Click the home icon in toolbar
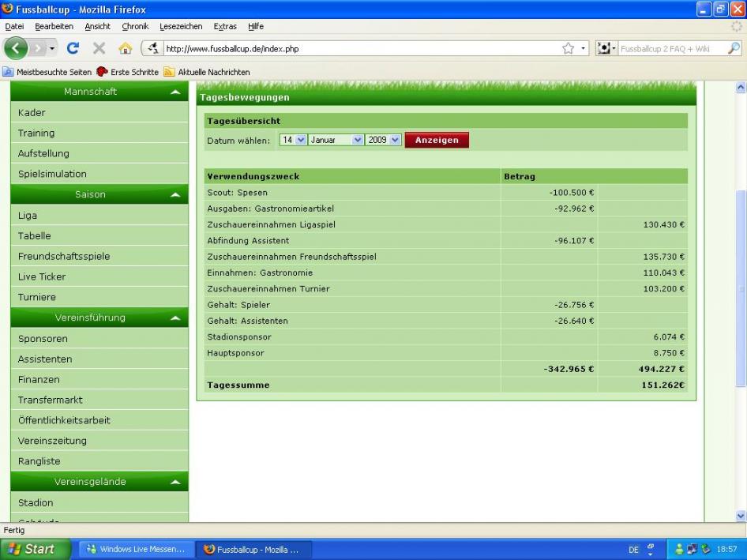This screenshot has width=747, height=560. pyautogui.click(x=125, y=48)
